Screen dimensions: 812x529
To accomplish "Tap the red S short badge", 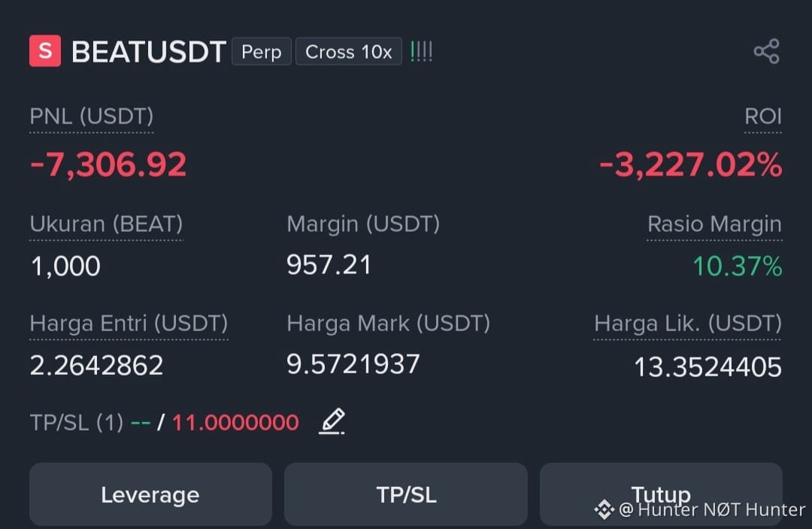I will [x=45, y=50].
